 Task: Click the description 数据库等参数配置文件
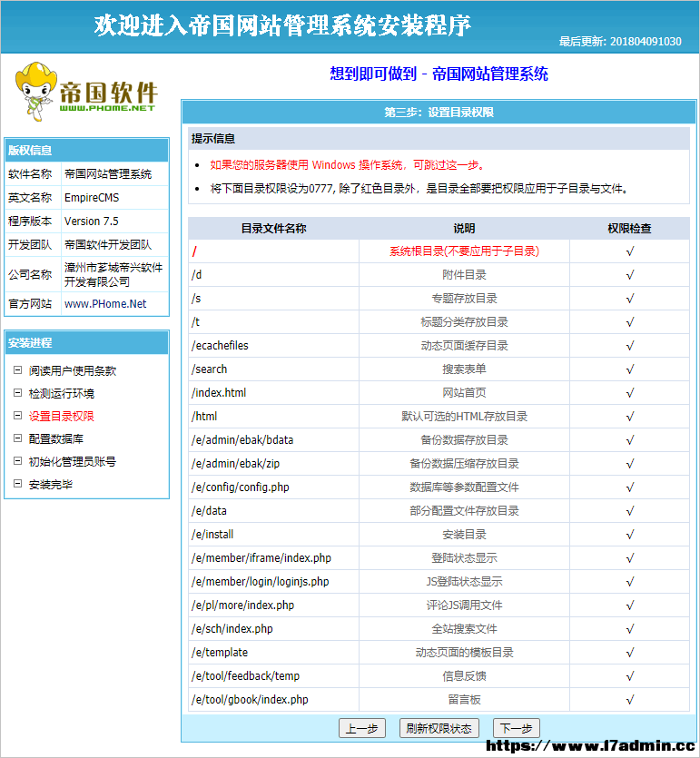[x=464, y=487]
